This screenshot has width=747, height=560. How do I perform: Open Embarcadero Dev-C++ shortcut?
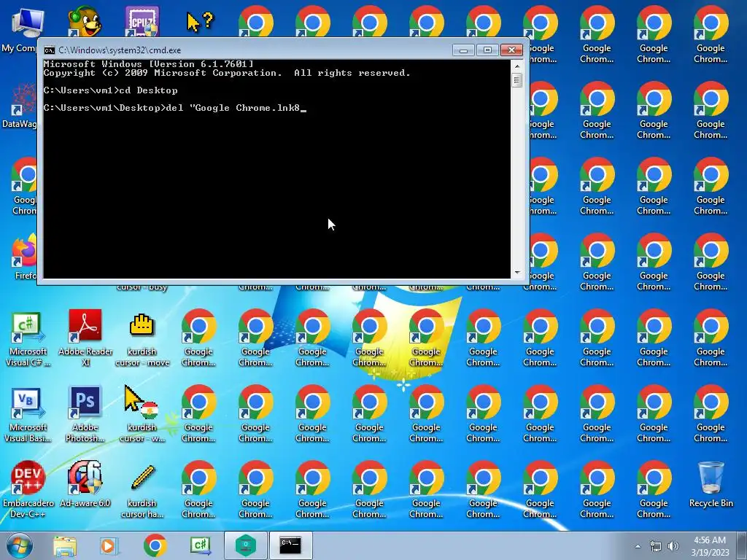coord(28,489)
